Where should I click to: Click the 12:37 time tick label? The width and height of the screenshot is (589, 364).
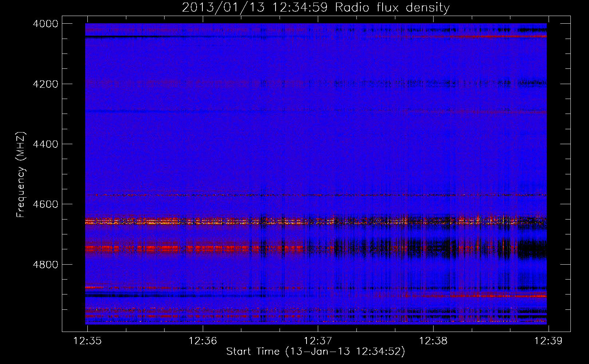tap(318, 341)
